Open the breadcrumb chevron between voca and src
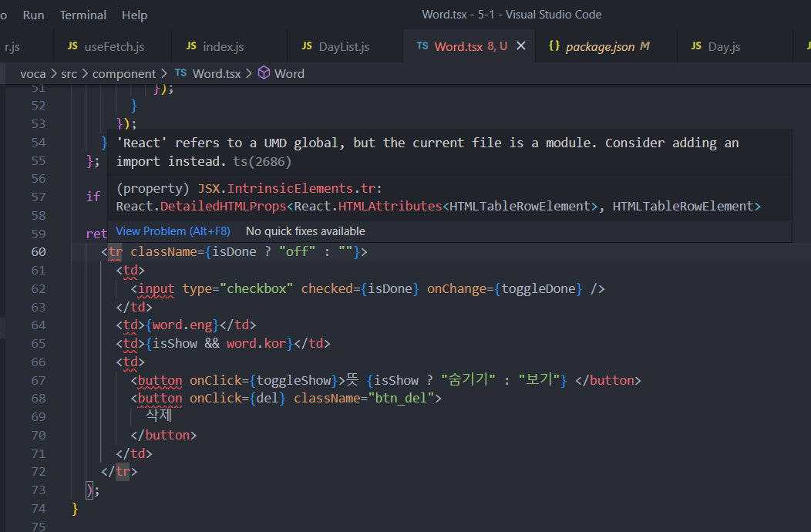This screenshot has height=532, width=811. [55, 73]
